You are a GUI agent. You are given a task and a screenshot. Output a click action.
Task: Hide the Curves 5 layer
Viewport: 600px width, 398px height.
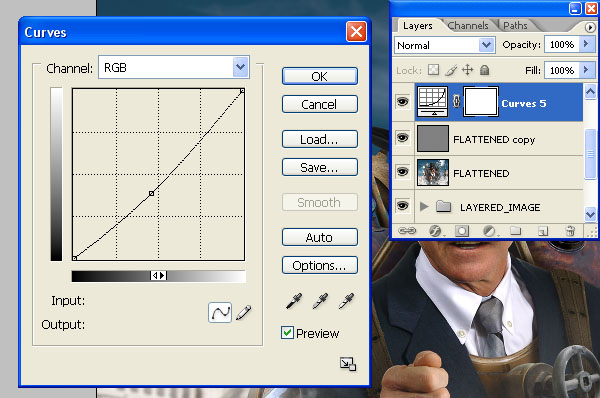tap(403, 102)
